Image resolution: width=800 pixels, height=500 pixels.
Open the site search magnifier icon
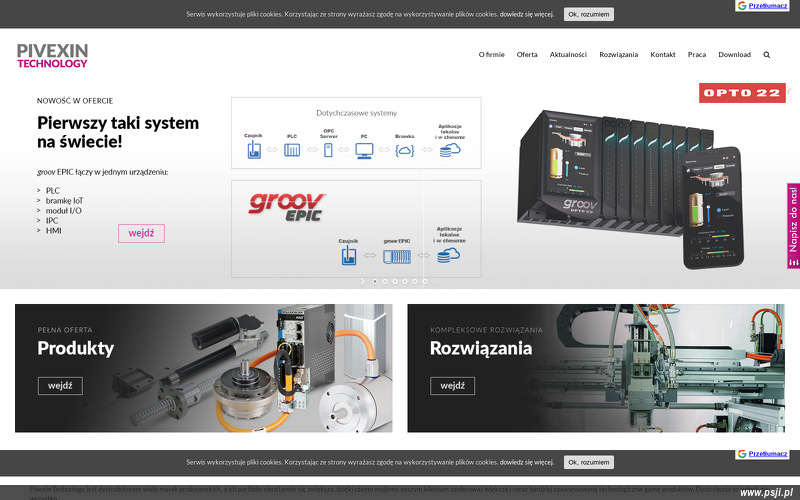(x=766, y=55)
